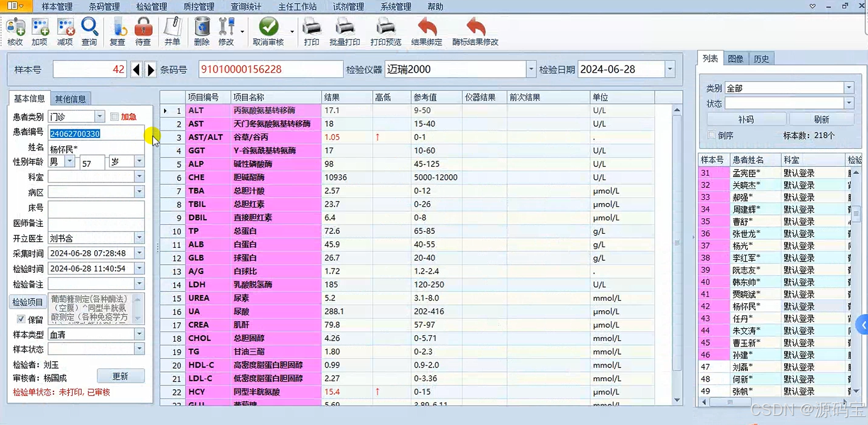Click the 刷新 button

click(x=821, y=119)
